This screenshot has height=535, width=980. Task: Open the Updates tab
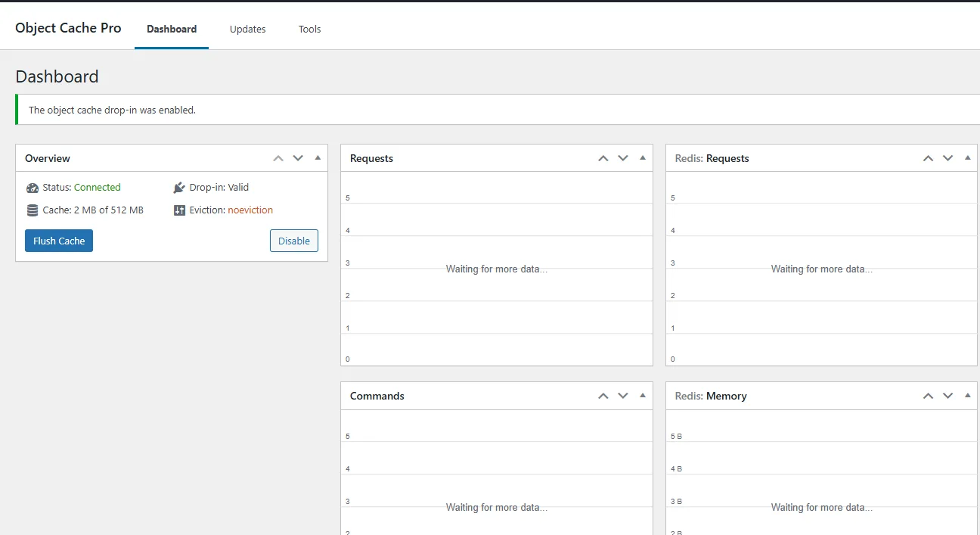248,29
